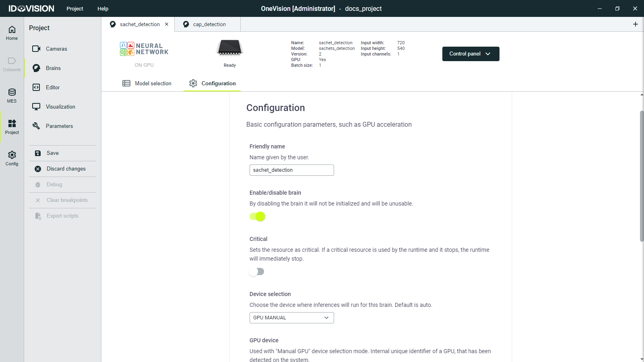Open the Parameters page
The image size is (644, 362).
[59, 126]
